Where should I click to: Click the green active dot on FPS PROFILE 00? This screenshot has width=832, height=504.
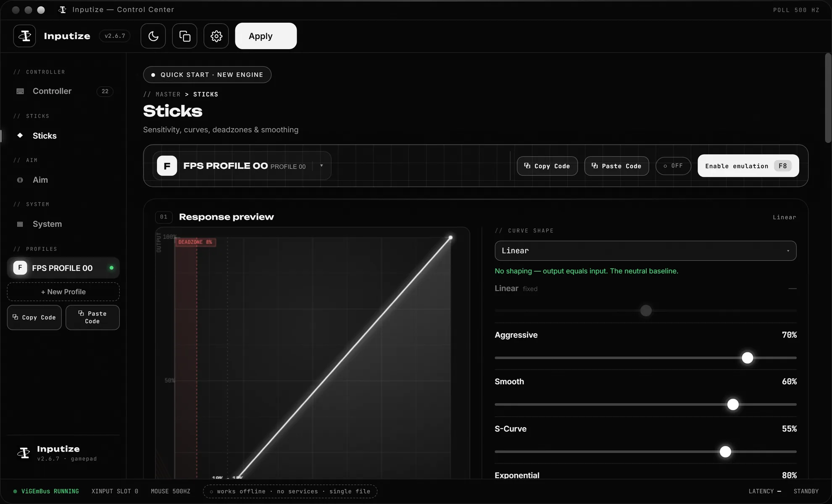pyautogui.click(x=111, y=268)
